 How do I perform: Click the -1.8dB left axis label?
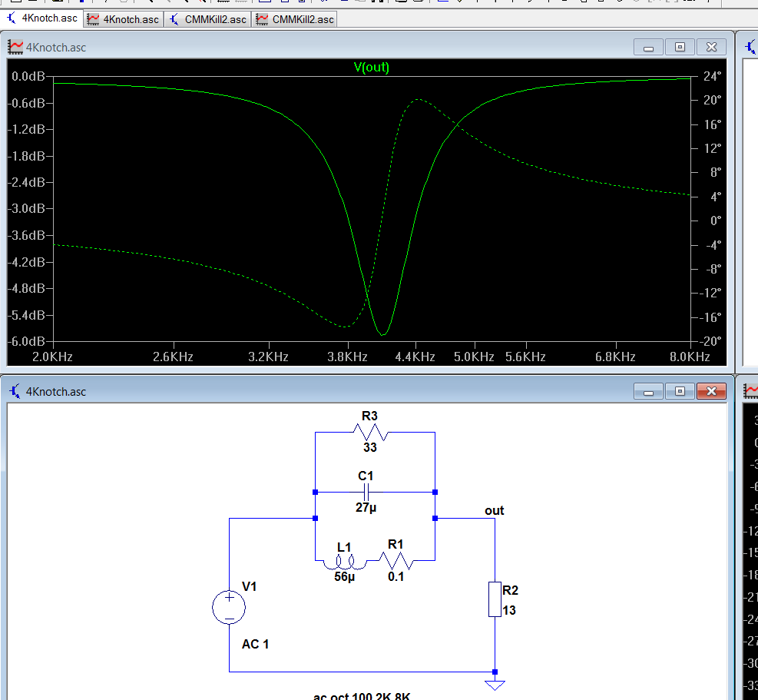coord(26,156)
